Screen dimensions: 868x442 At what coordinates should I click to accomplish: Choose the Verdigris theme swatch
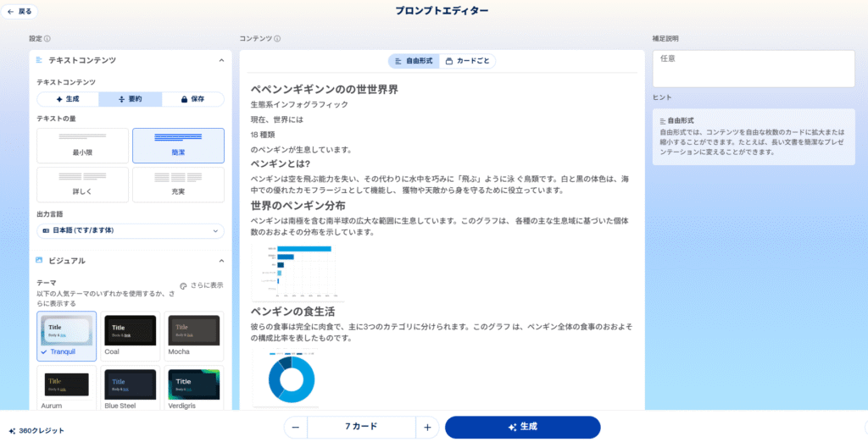193,386
